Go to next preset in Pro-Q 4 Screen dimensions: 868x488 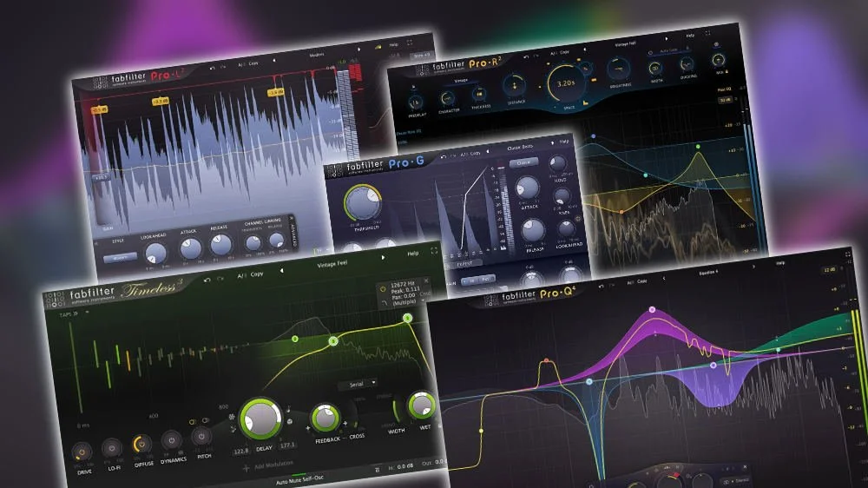point(753,267)
